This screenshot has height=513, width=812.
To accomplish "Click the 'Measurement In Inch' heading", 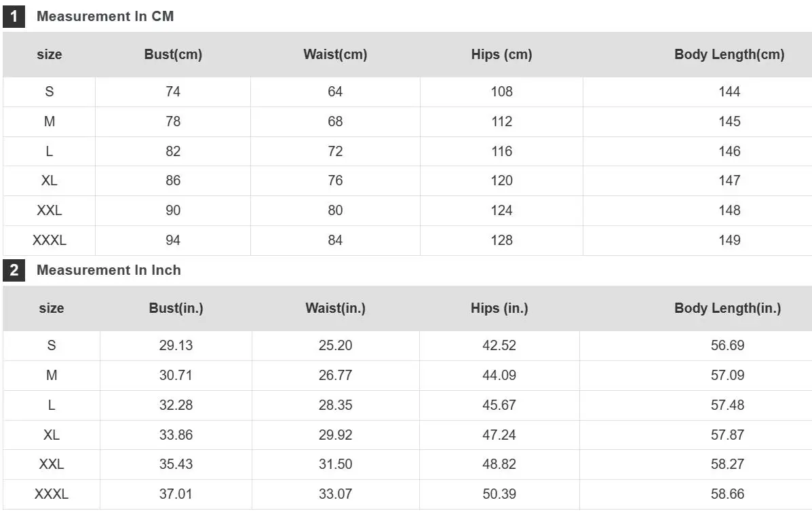I will coord(109,270).
